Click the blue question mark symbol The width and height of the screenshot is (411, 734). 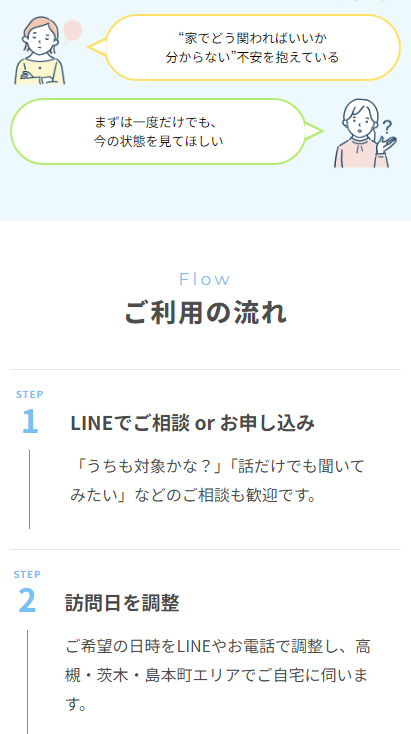(387, 126)
